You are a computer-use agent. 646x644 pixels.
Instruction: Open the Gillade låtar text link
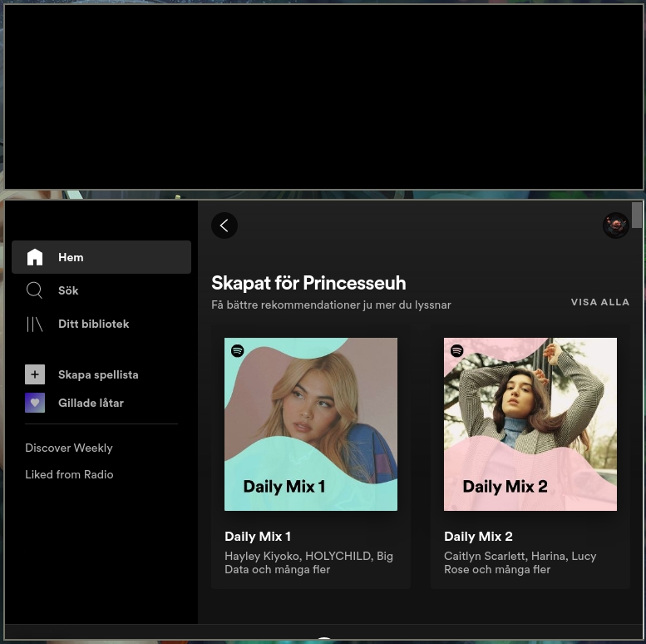click(x=91, y=403)
